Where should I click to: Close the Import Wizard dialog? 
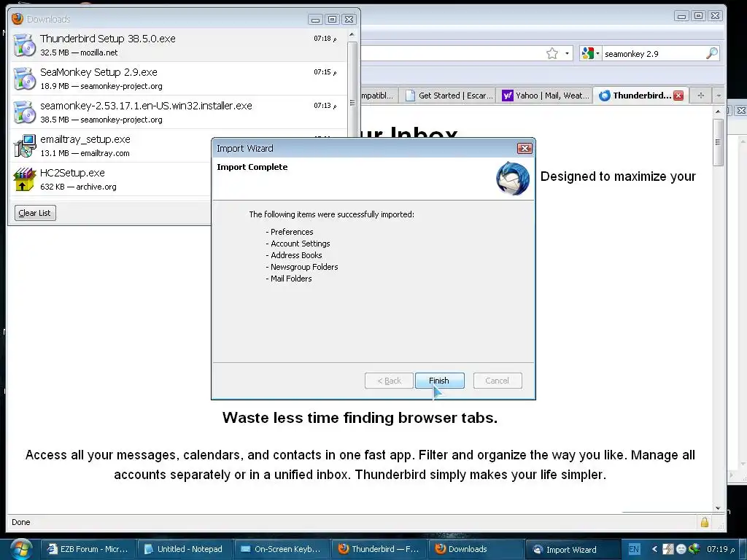[x=525, y=149]
